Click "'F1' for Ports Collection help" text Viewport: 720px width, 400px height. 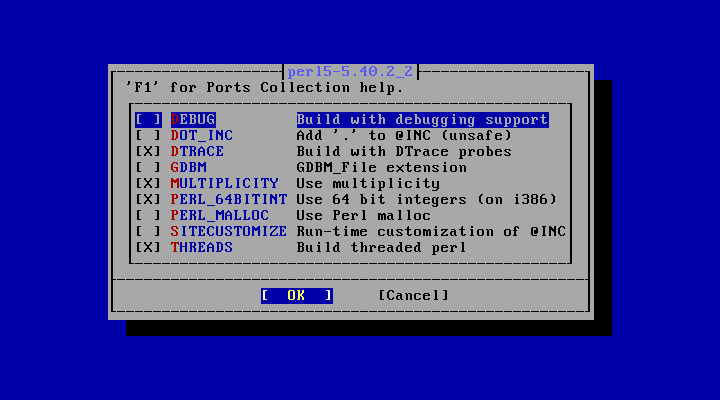264,88
